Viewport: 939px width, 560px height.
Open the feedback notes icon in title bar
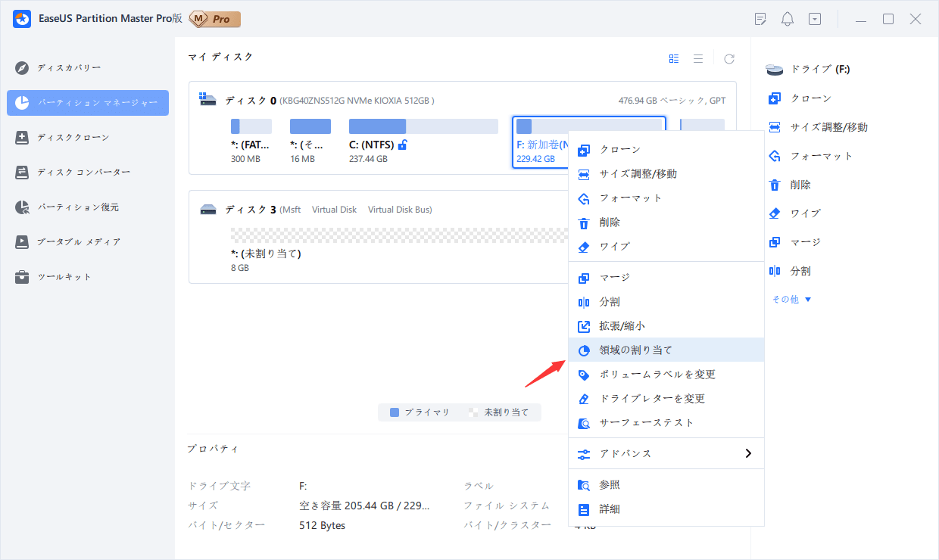point(760,18)
